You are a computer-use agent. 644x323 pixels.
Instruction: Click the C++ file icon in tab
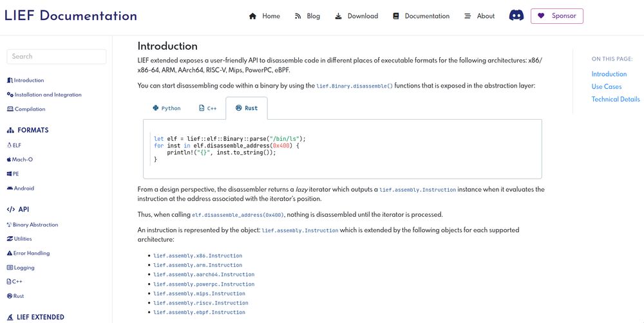[x=201, y=108]
